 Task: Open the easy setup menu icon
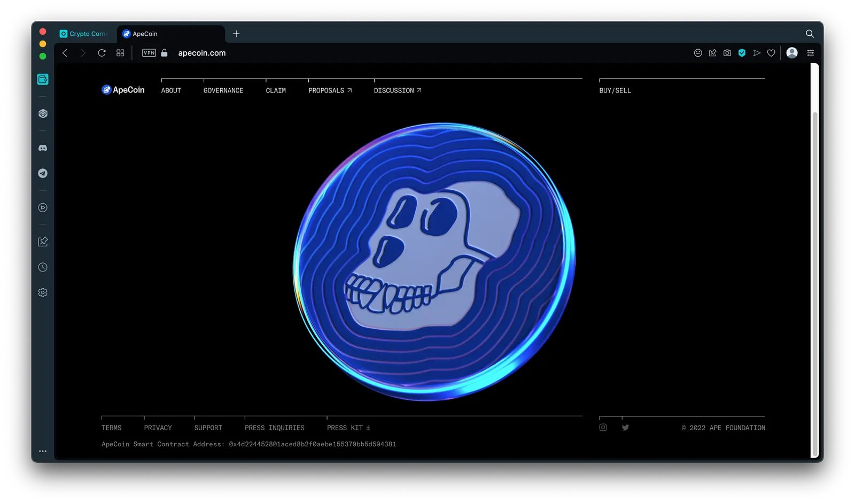[x=811, y=53]
